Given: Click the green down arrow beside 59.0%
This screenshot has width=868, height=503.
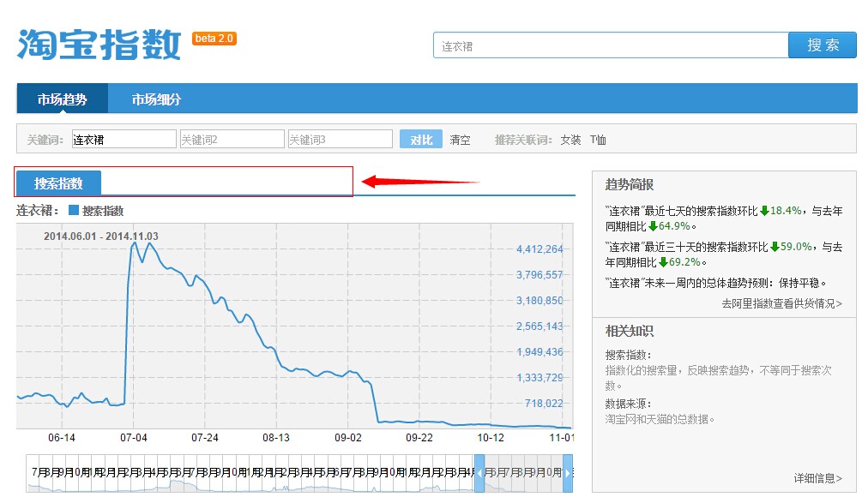Looking at the screenshot, I should tap(775, 247).
